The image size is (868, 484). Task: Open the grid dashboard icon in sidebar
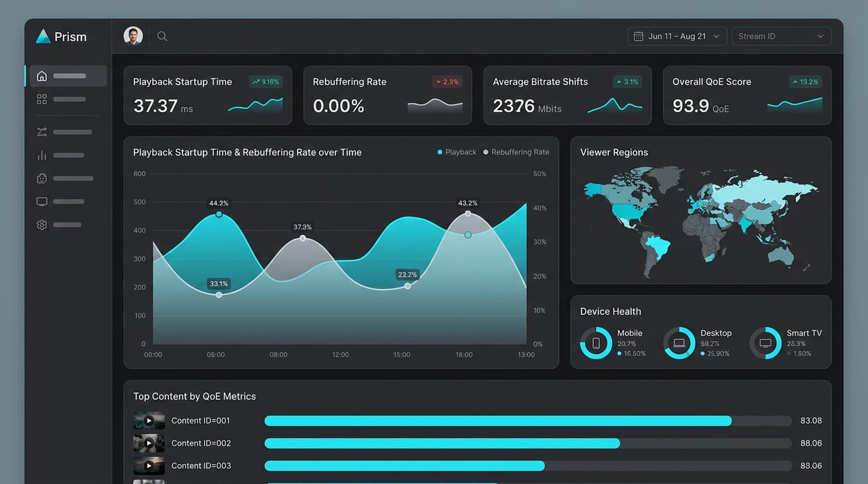click(x=42, y=99)
